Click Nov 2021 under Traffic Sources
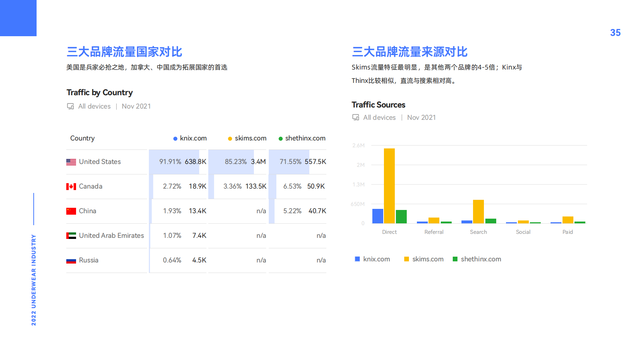644x362 pixels. point(422,118)
